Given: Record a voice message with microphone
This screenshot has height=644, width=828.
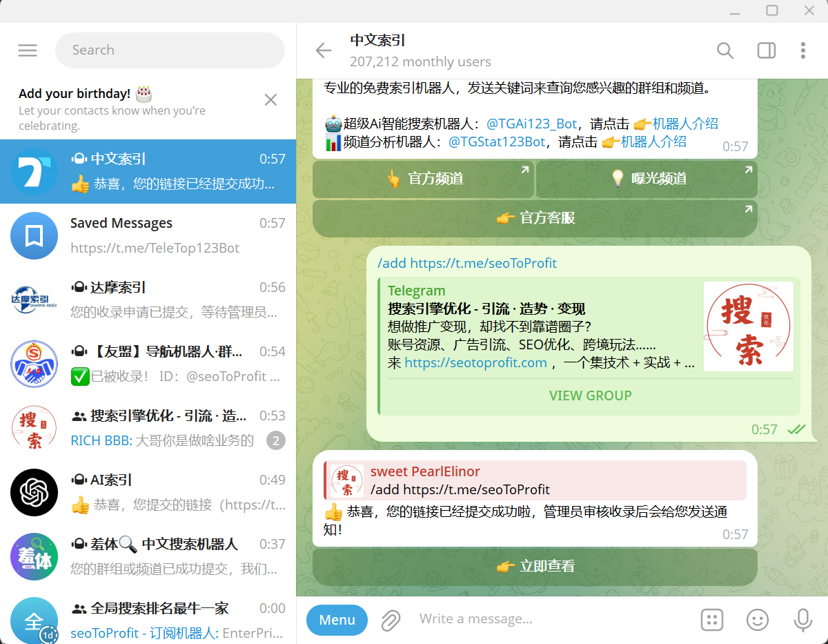Looking at the screenshot, I should point(802,620).
